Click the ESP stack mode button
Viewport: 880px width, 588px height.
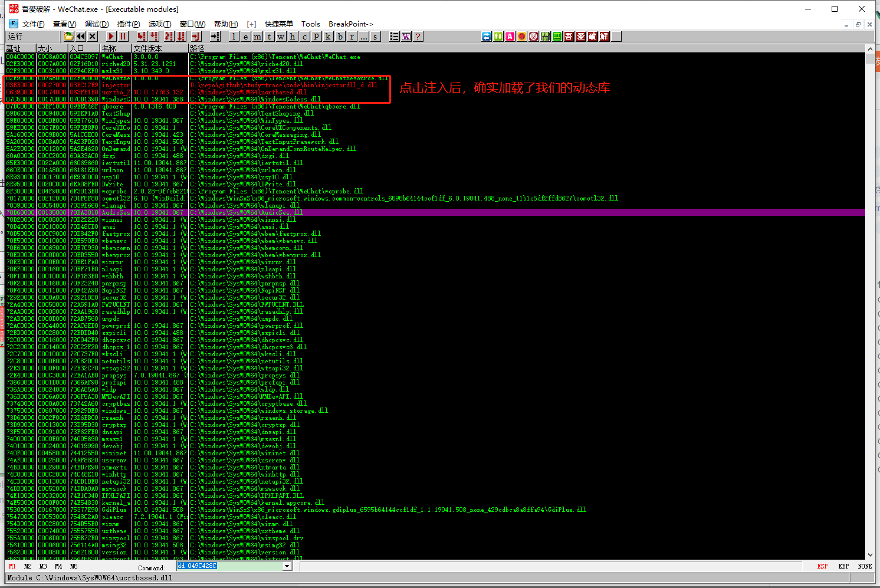click(822, 566)
